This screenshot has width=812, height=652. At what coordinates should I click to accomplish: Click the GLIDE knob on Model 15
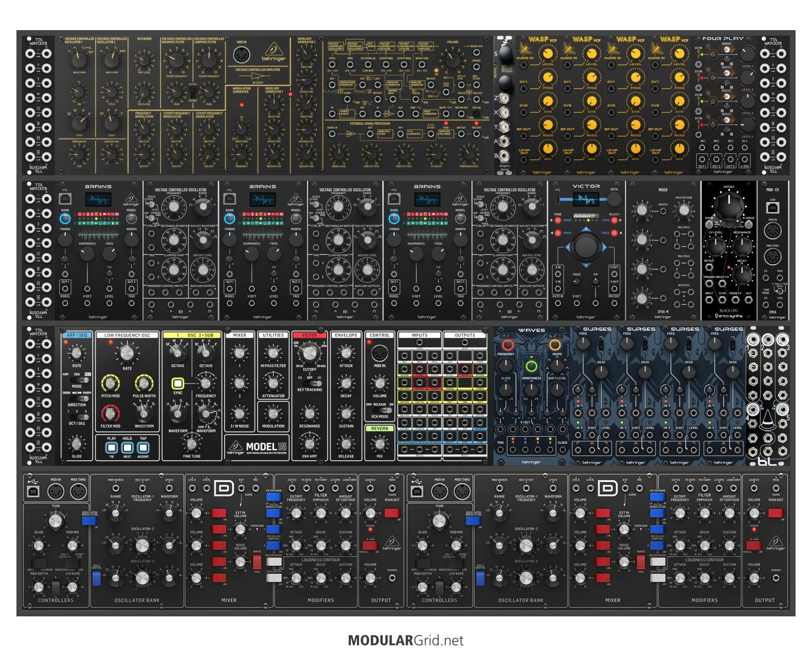pyautogui.click(x=77, y=444)
